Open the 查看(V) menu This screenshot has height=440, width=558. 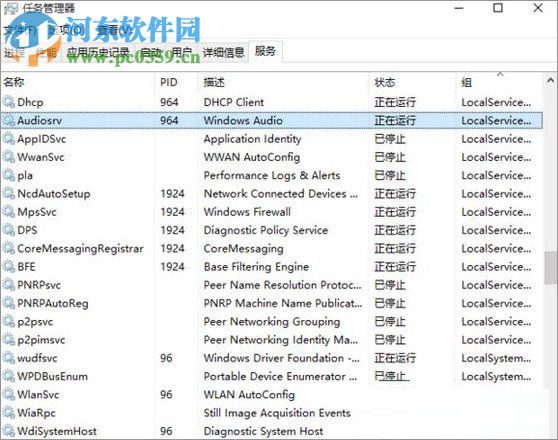(114, 30)
